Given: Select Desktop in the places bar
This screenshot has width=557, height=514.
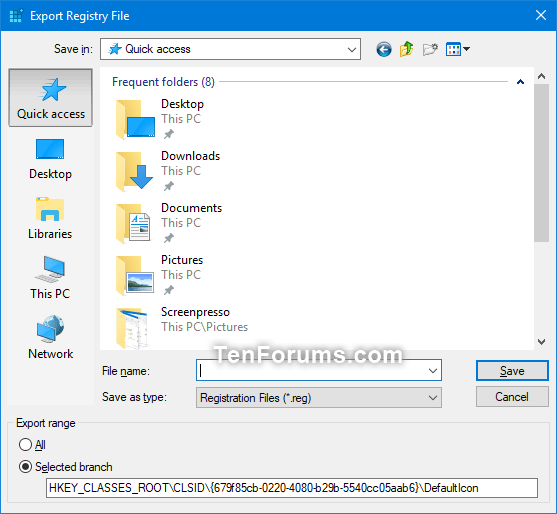Looking at the screenshot, I should pos(50,159).
